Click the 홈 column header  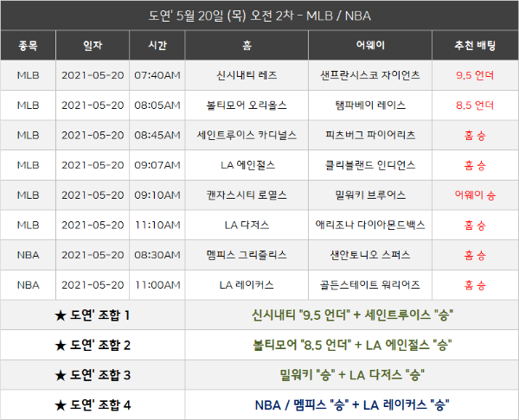point(247,45)
